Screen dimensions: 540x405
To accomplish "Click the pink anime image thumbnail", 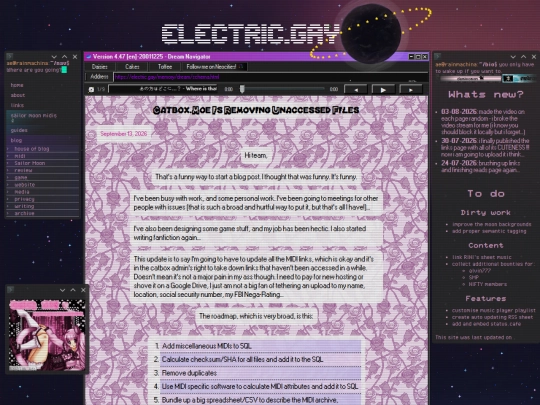I will point(47,335).
